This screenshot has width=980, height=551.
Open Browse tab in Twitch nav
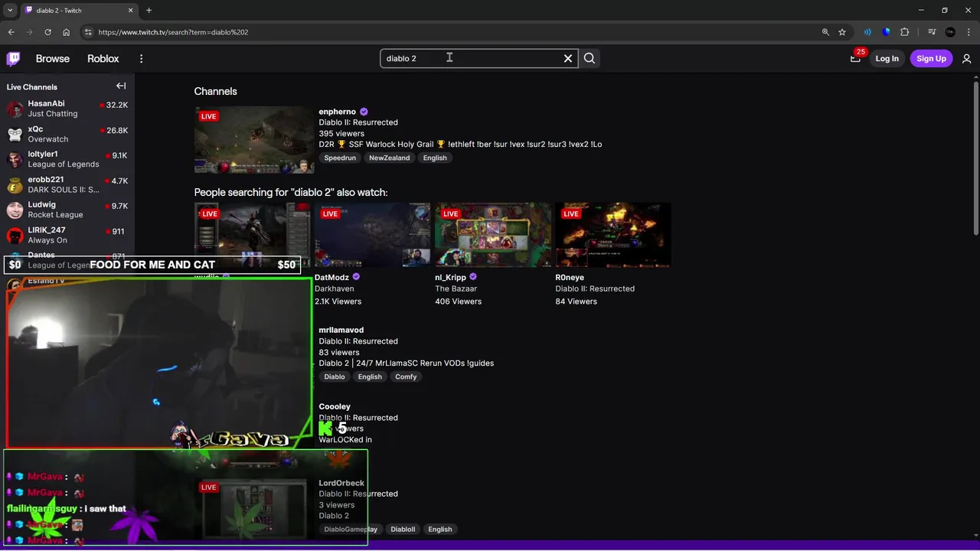click(53, 59)
